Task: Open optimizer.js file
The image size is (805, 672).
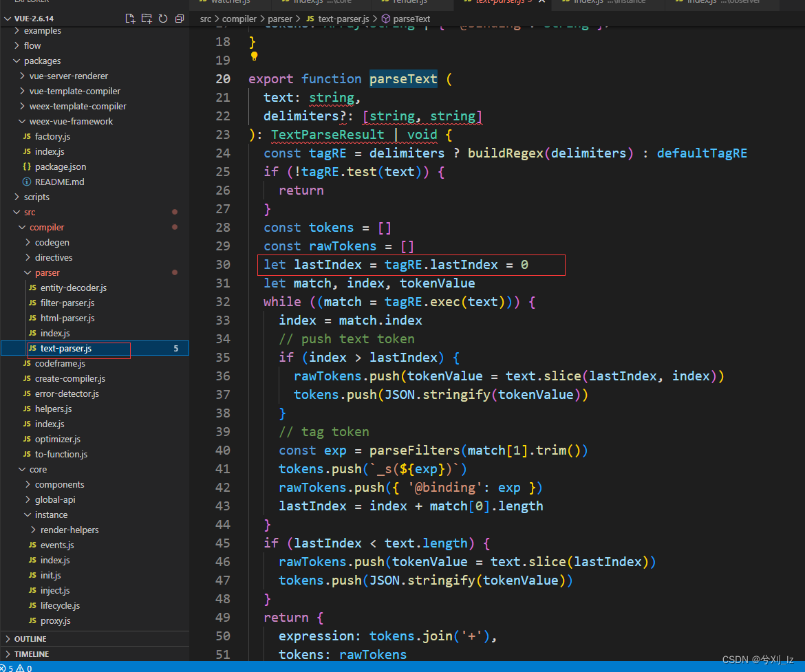Action: (x=58, y=440)
